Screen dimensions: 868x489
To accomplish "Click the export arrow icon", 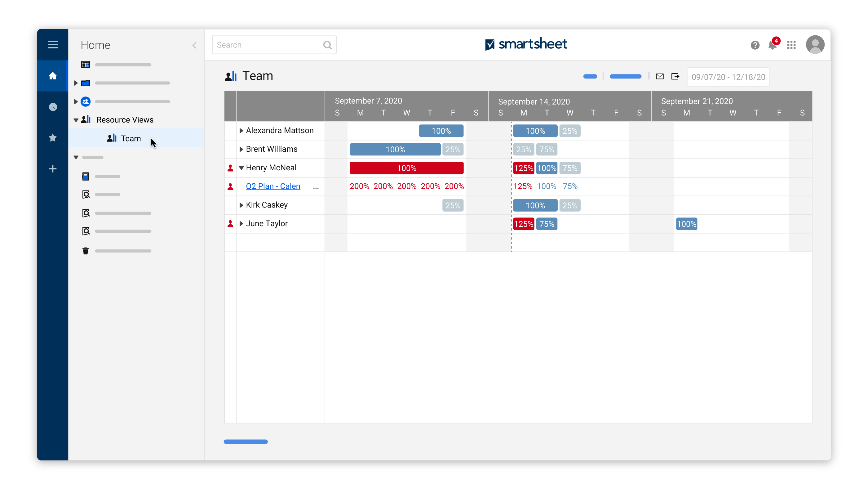I will [675, 77].
